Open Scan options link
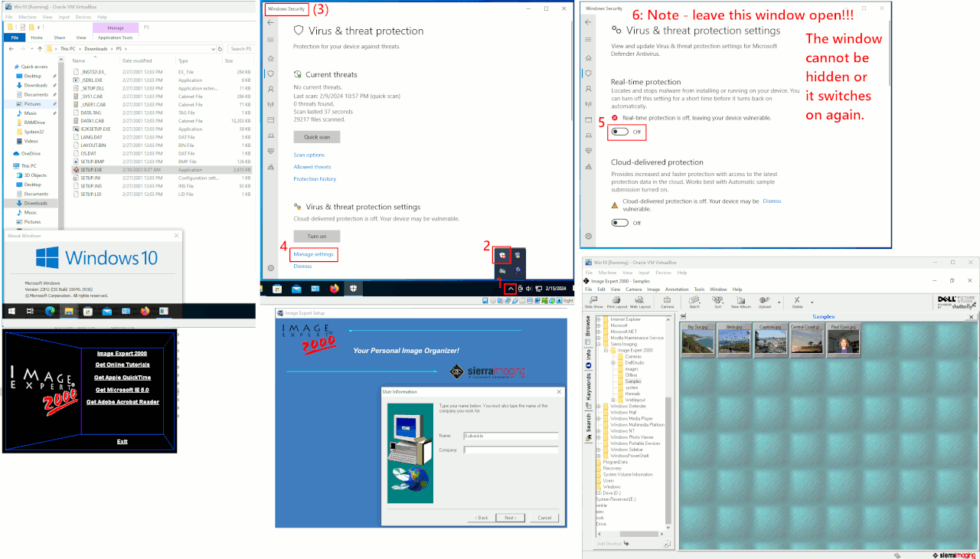Screen dimensions: 980x559 309,155
